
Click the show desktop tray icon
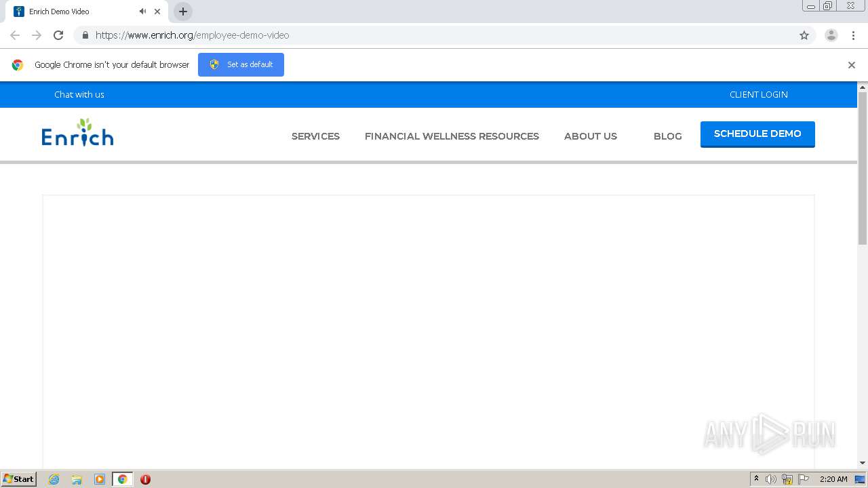[861, 479]
